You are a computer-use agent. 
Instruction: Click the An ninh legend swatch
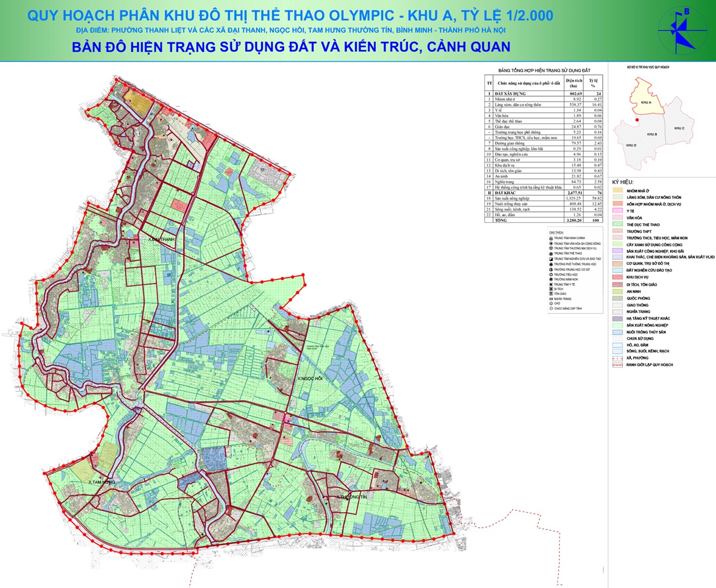pyautogui.click(x=617, y=291)
